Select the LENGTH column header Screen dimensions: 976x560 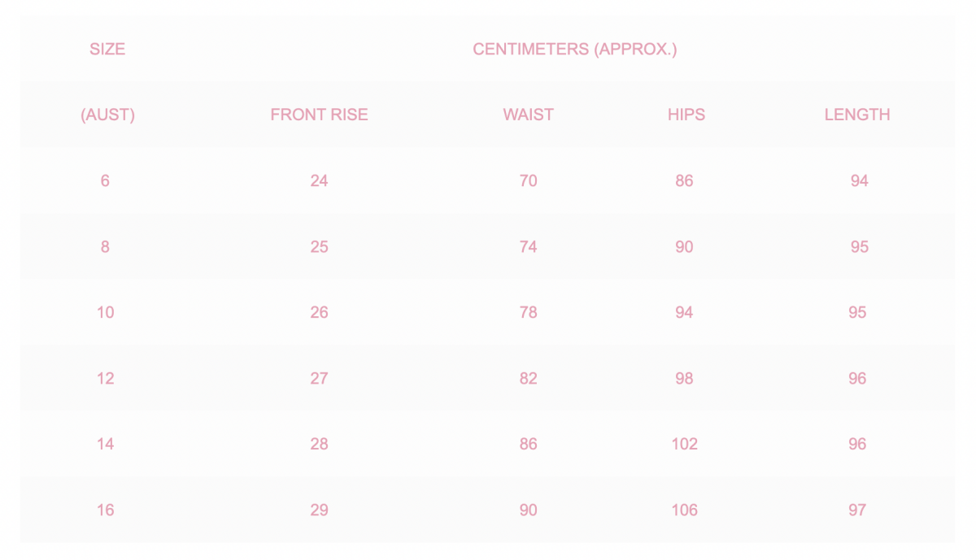point(857,115)
